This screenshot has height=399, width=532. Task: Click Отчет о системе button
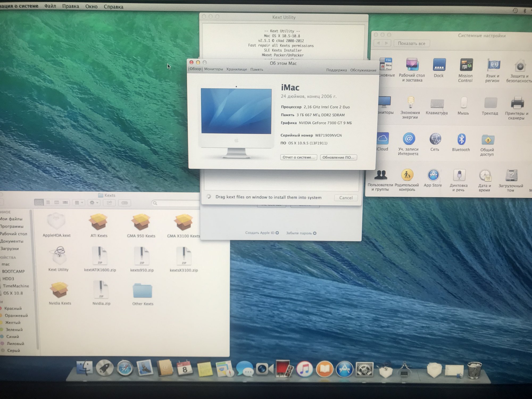298,157
